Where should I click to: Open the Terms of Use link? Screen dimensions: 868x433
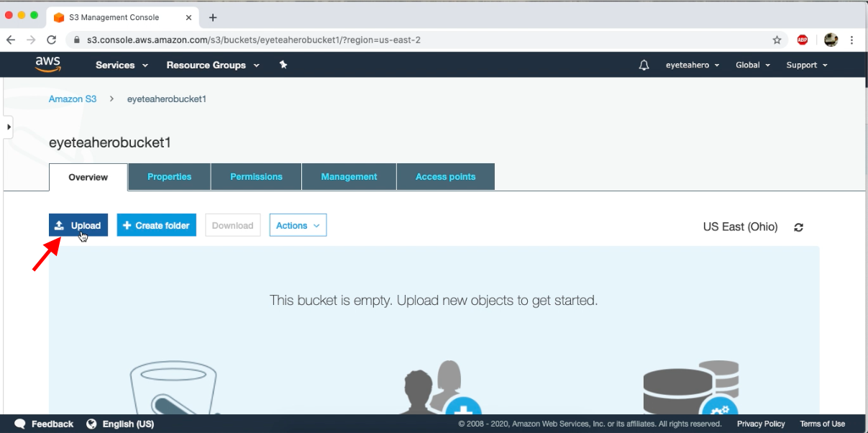coord(823,424)
